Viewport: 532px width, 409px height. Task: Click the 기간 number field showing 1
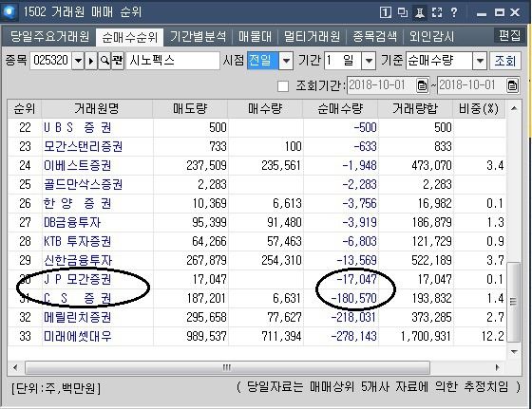click(343, 61)
